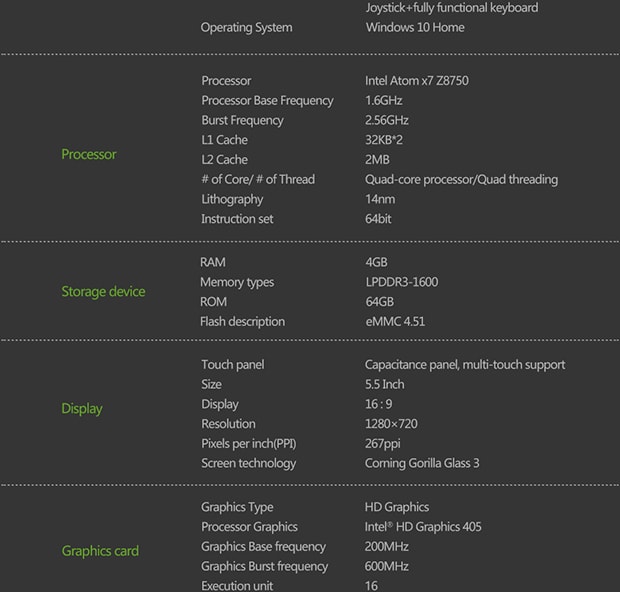
Task: Select the Windows 10 Home value
Action: click(414, 27)
